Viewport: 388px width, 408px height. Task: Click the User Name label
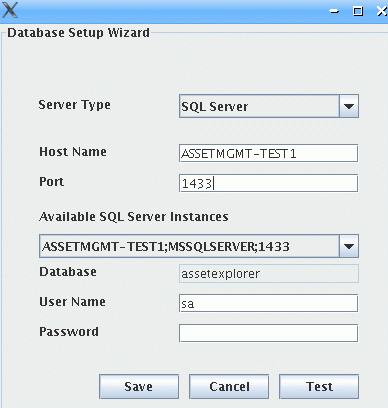(x=73, y=302)
